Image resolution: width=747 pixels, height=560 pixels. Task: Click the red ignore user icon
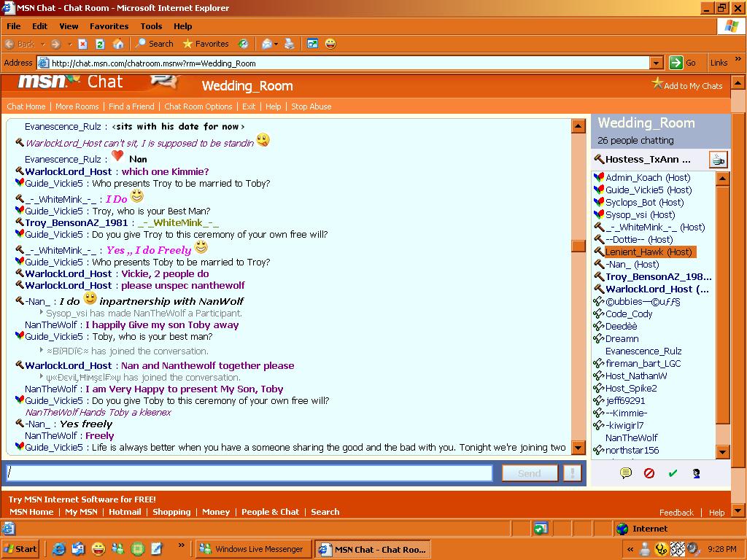pyautogui.click(x=649, y=472)
